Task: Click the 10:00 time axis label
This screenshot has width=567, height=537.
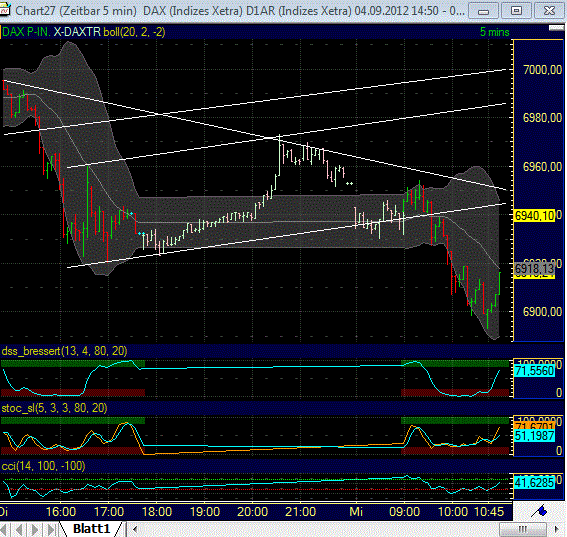Action: click(x=453, y=512)
